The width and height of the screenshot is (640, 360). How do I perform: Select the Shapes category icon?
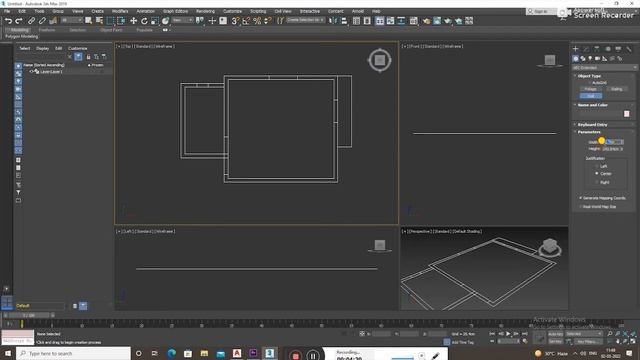pyautogui.click(x=583, y=59)
